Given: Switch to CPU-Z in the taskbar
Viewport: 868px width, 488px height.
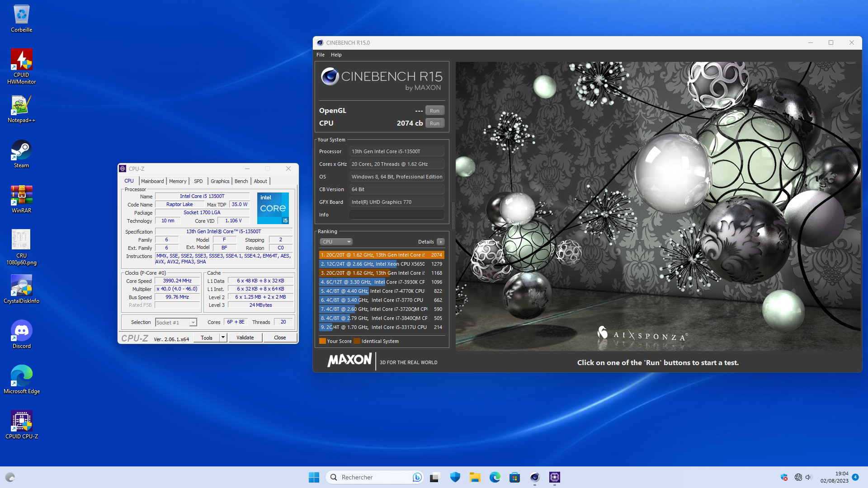Looking at the screenshot, I should 554,477.
